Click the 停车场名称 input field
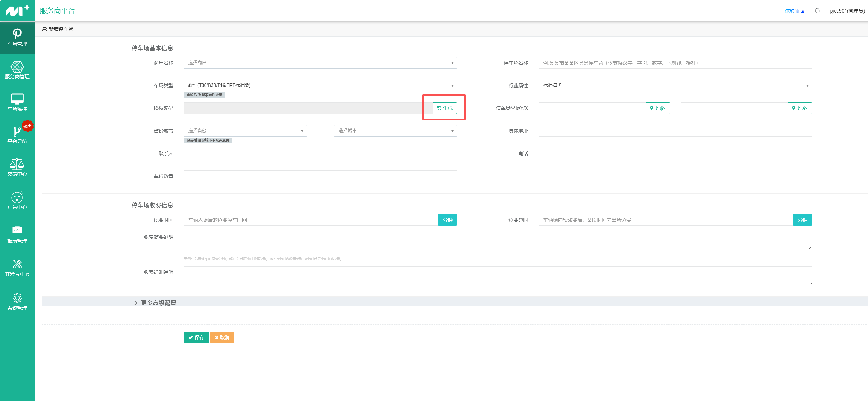Screen dimensions: 868x401 [675, 63]
